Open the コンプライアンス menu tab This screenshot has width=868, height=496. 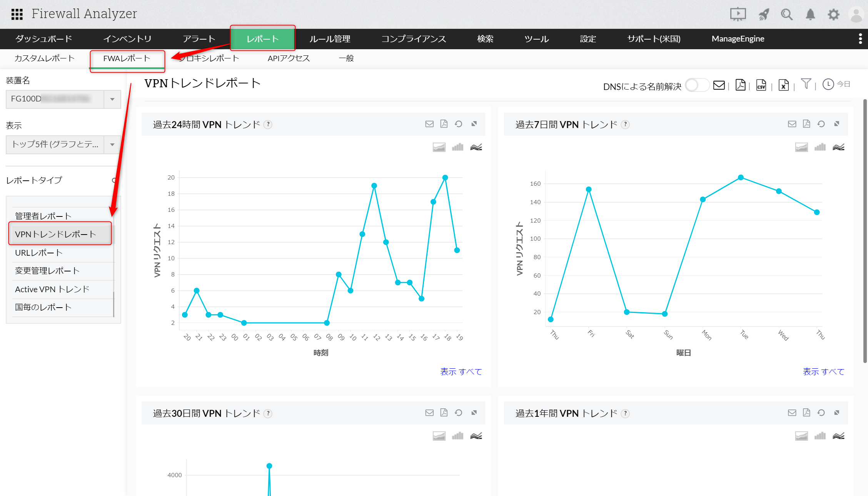(414, 39)
